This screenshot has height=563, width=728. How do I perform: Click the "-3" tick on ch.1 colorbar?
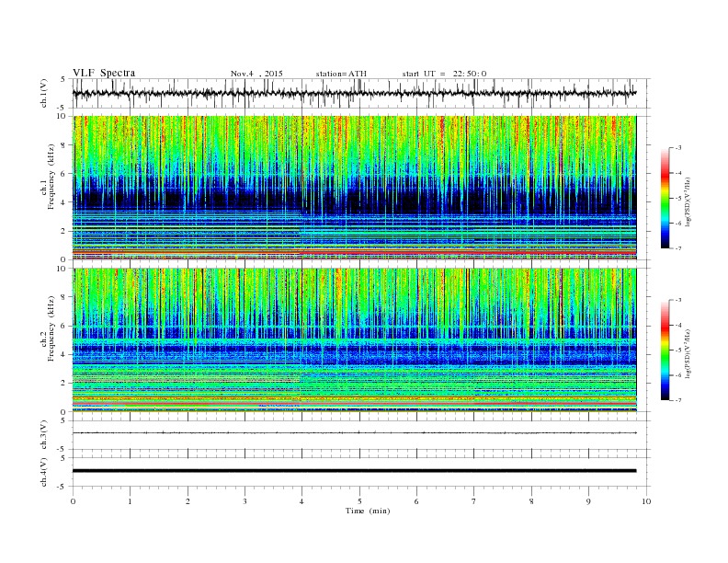[678, 148]
